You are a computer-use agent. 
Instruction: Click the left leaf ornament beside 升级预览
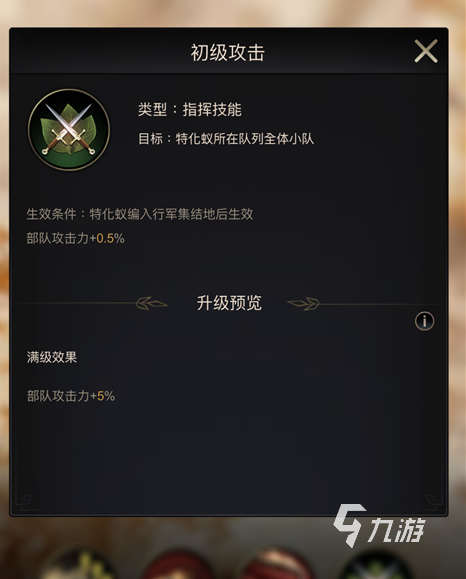(x=151, y=304)
